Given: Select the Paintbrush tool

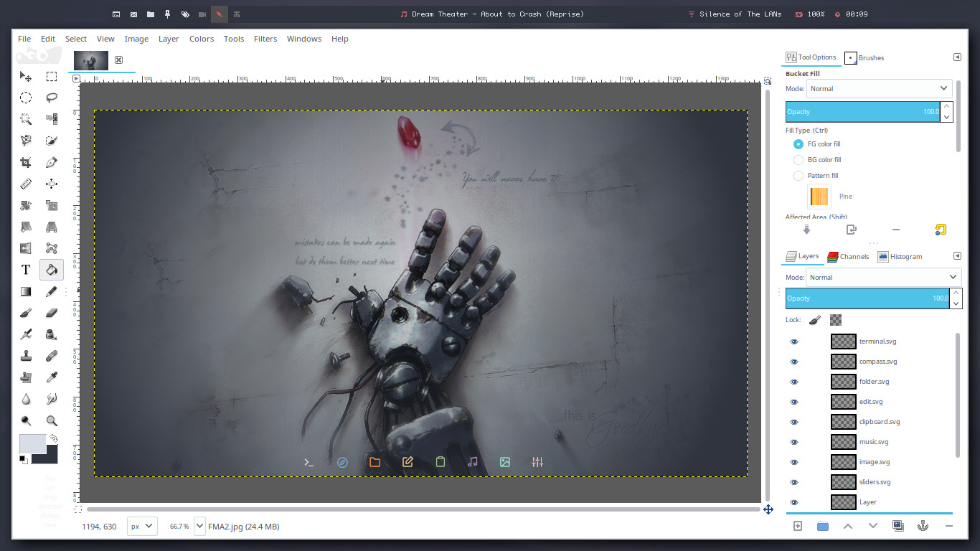Looking at the screenshot, I should [x=26, y=313].
